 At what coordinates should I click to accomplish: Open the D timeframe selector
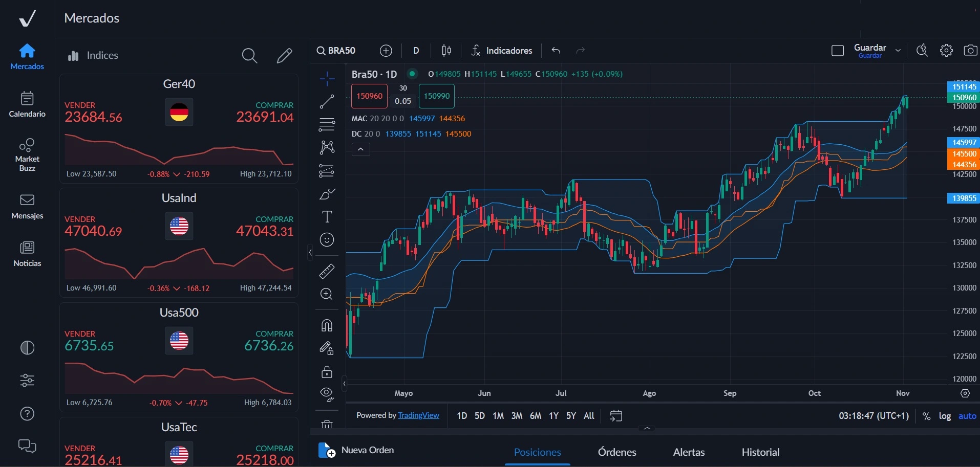click(x=416, y=50)
